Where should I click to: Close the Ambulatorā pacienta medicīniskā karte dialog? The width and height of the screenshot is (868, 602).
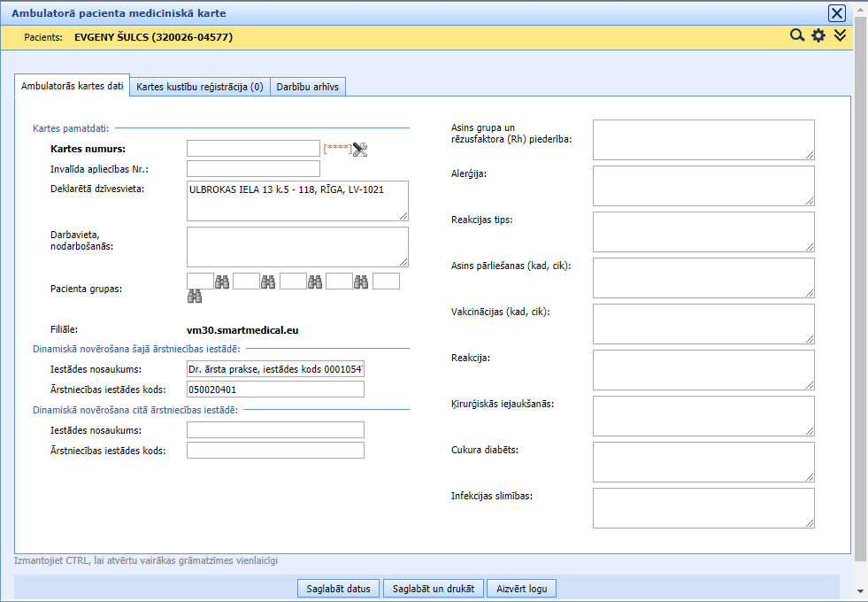[x=836, y=13]
